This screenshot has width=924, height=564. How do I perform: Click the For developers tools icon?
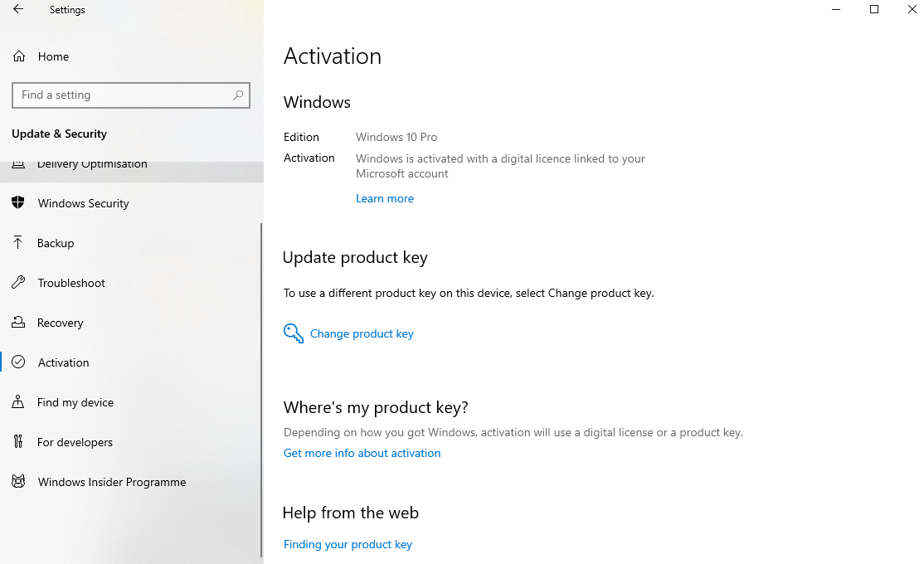coord(18,441)
